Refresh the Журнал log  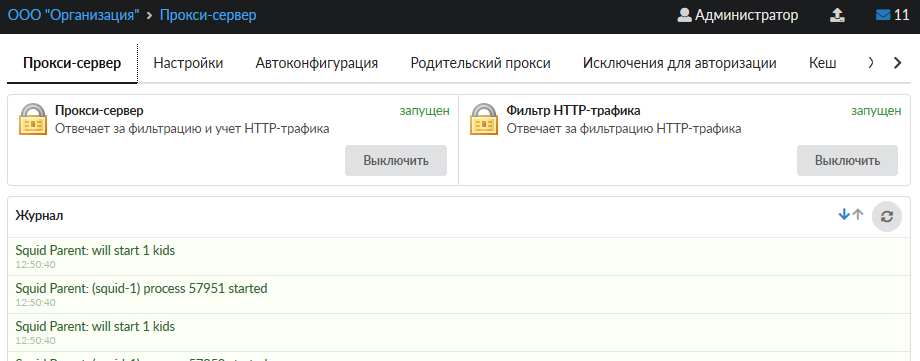887,217
